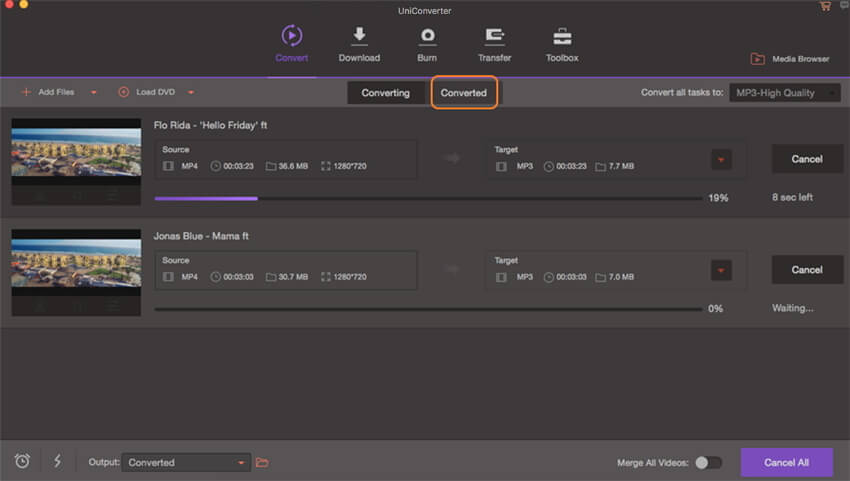
Task: Click Flo Rida source MP4 format icon
Action: [x=169, y=166]
